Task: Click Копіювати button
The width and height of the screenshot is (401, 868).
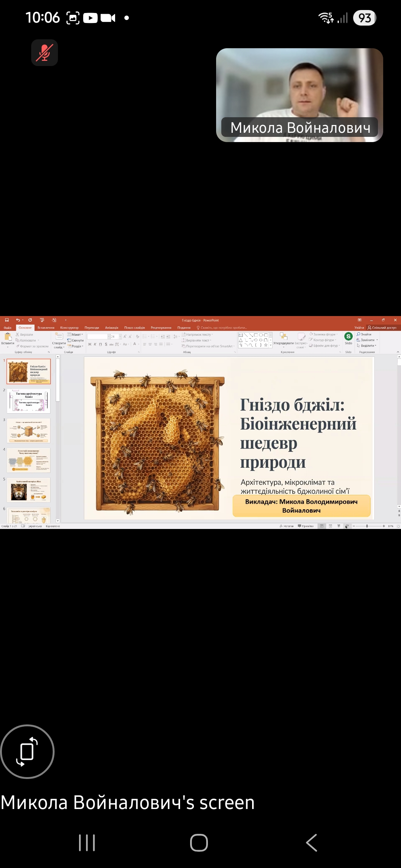Action: pyautogui.click(x=27, y=340)
